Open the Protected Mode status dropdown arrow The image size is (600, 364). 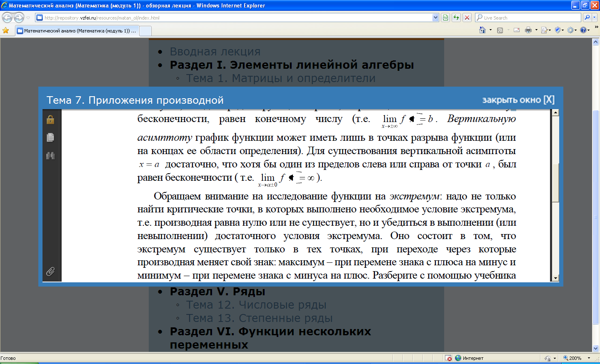(x=555, y=358)
